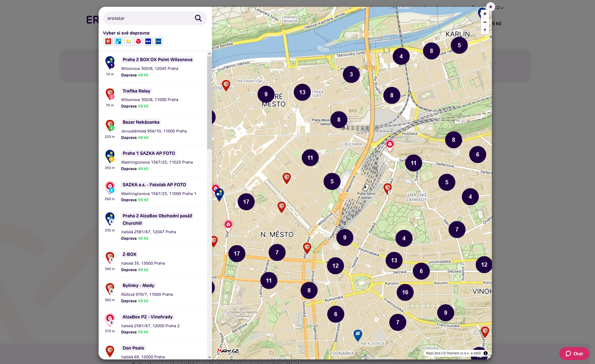Click red pin on Legerova near Mezibranská
The image size is (595, 364).
click(307, 248)
